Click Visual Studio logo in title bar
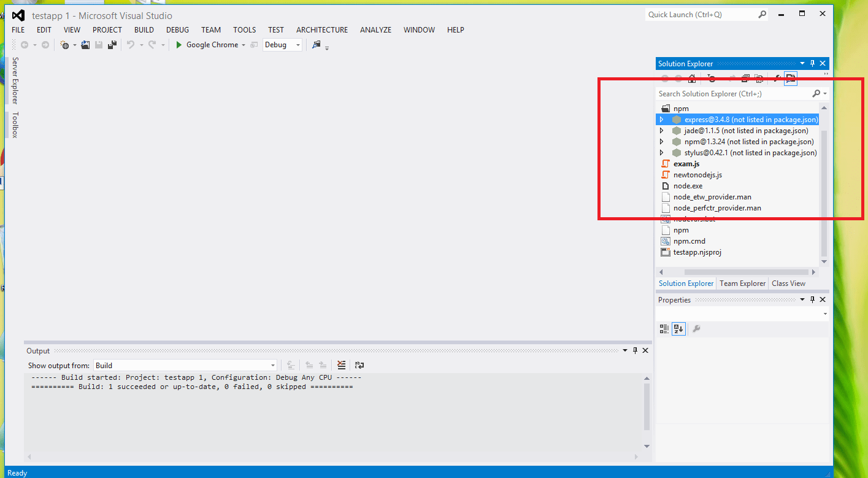The width and height of the screenshot is (868, 478). pyautogui.click(x=18, y=15)
